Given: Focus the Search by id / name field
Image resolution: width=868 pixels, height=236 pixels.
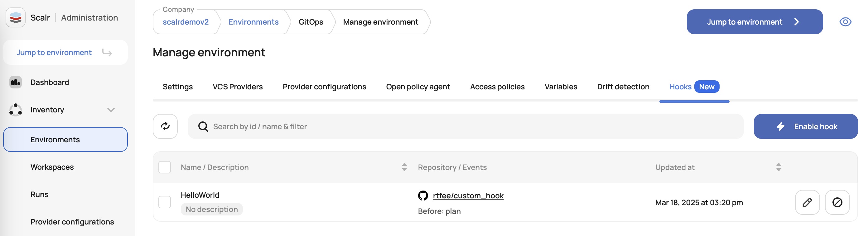Looking at the screenshot, I should pos(472,127).
